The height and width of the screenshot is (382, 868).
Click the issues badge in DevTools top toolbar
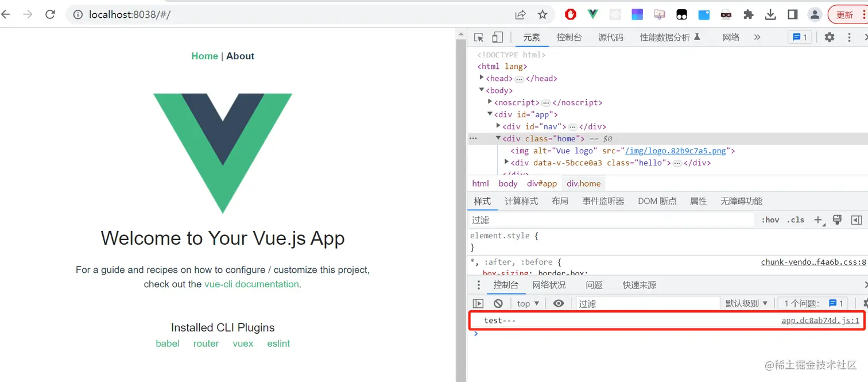point(800,37)
